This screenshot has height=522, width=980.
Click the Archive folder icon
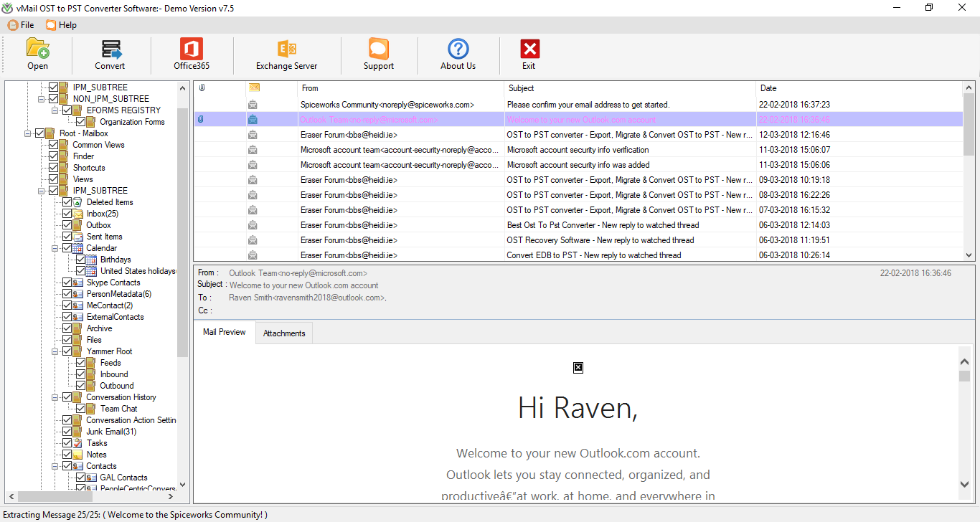[78, 328]
